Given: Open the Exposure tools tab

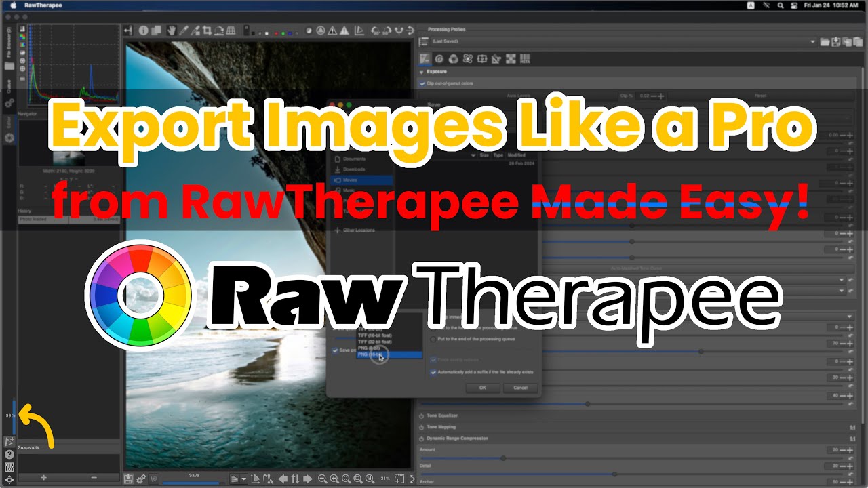Looking at the screenshot, I should 425,59.
